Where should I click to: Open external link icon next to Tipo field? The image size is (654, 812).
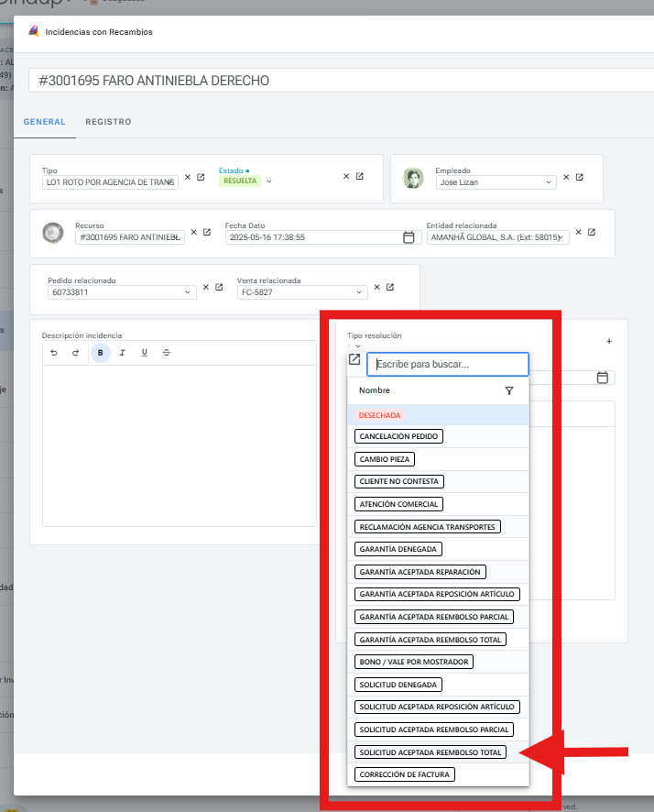pyautogui.click(x=201, y=177)
